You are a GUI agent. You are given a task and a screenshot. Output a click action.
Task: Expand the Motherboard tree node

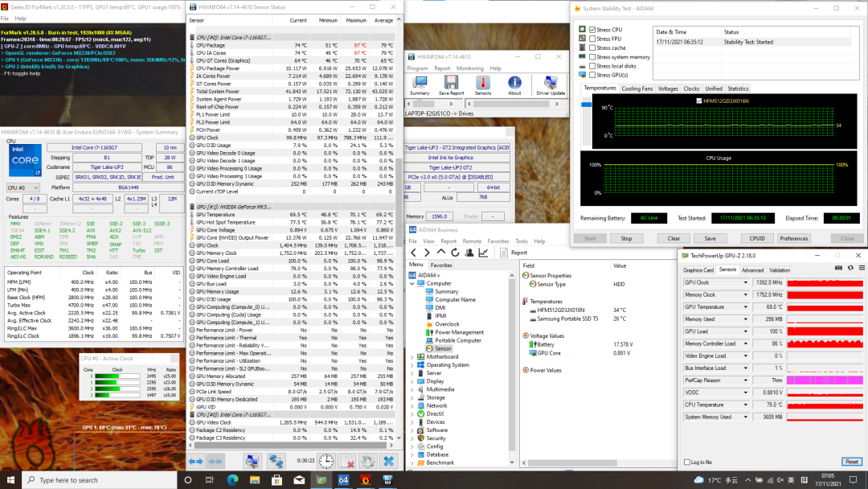412,357
